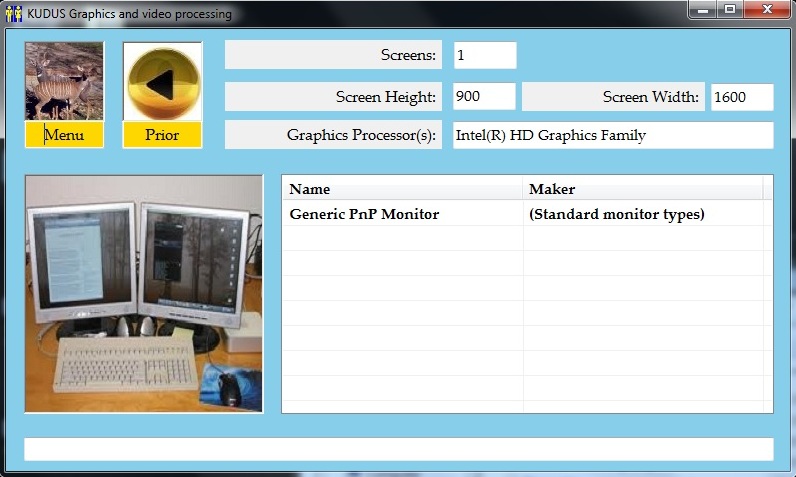
Task: Click the Screen Width label
Action: coord(613,97)
